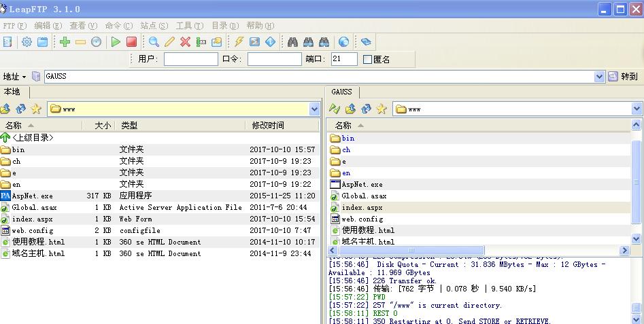Open the 编辑(E) menu
This screenshot has width=644, height=324.
[48, 26]
